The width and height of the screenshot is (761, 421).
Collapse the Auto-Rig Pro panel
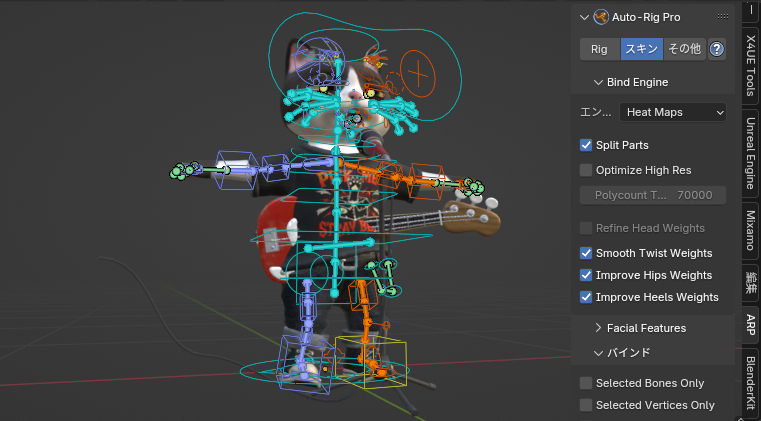pyautogui.click(x=584, y=17)
